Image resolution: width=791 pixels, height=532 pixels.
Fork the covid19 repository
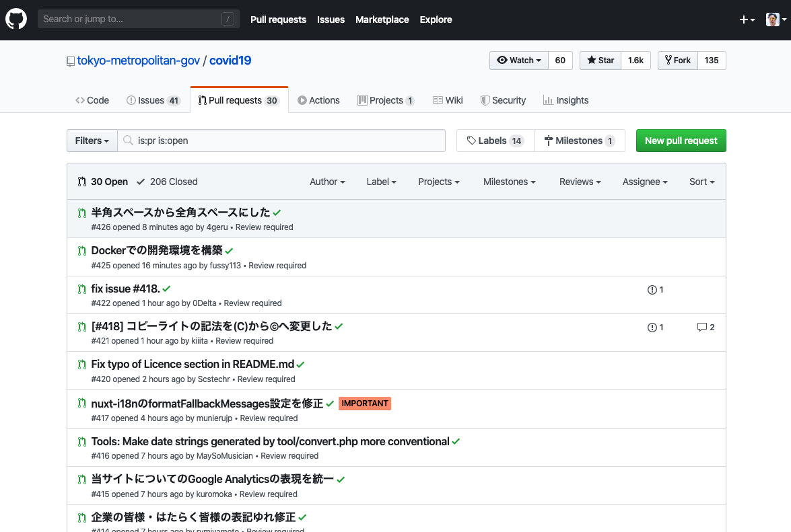tap(678, 61)
